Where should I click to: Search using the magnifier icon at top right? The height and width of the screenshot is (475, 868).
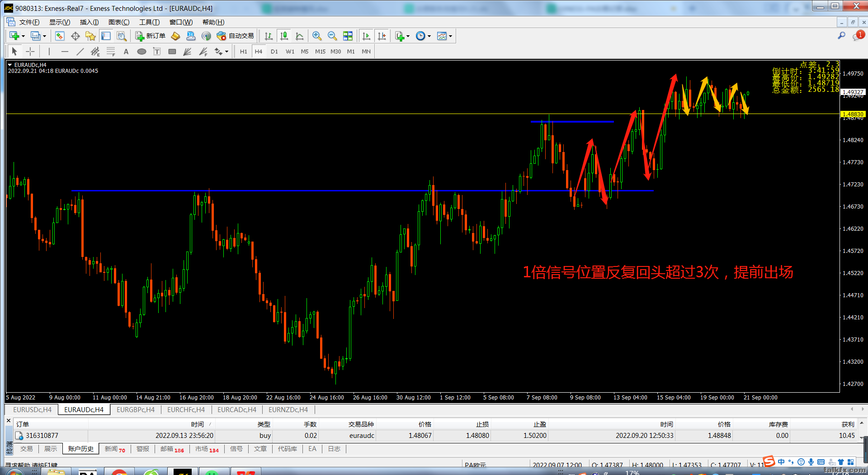841,35
